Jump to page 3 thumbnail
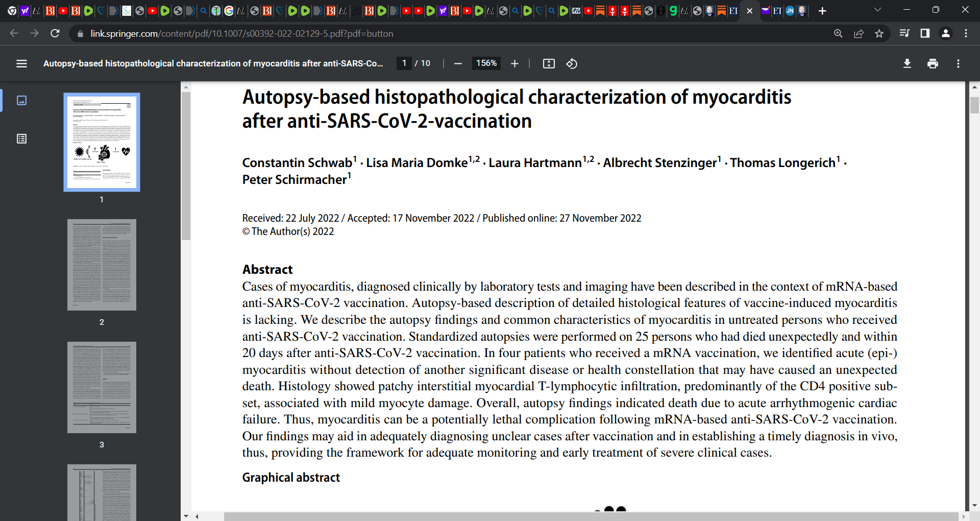Image resolution: width=980 pixels, height=521 pixels. (102, 387)
